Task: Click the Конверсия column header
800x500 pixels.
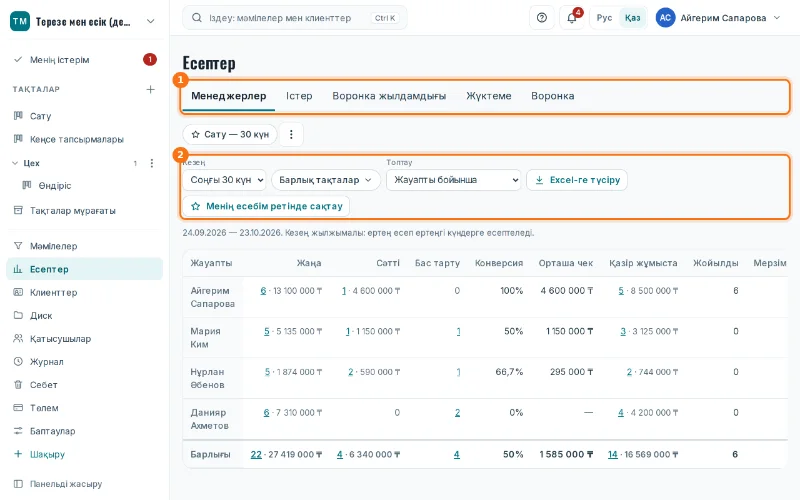Action: click(x=498, y=263)
